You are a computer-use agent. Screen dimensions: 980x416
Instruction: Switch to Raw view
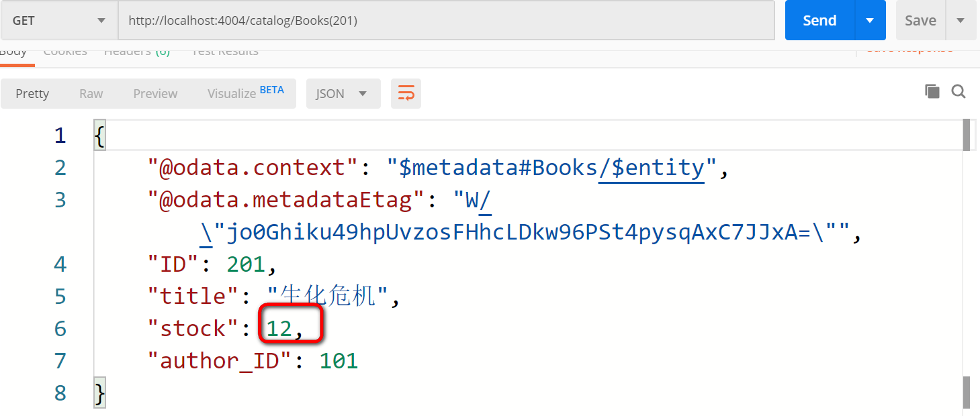pos(91,93)
